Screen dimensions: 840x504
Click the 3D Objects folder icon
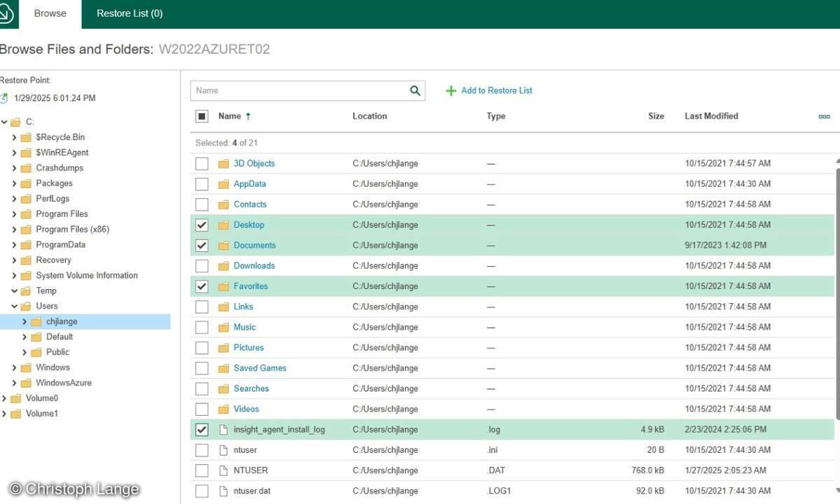(223, 164)
